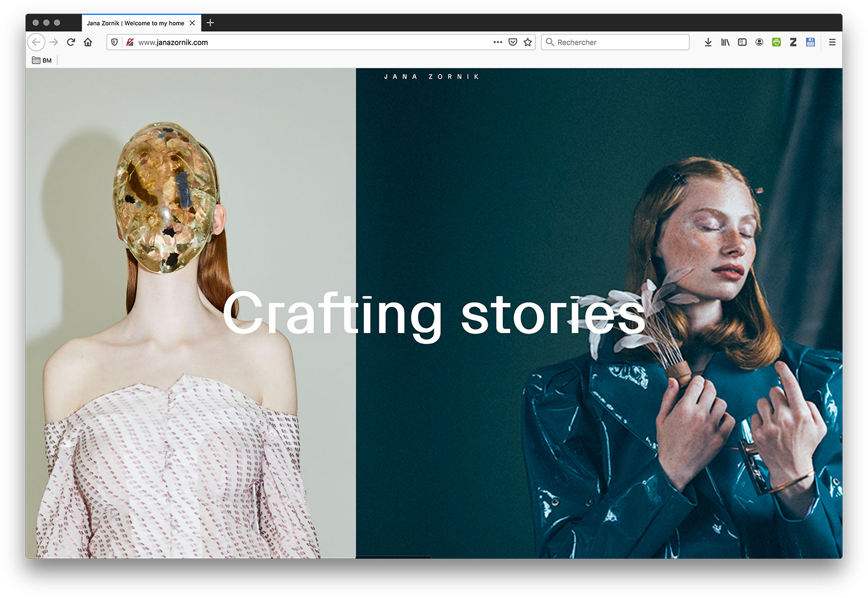Open the downloads panel

(708, 42)
